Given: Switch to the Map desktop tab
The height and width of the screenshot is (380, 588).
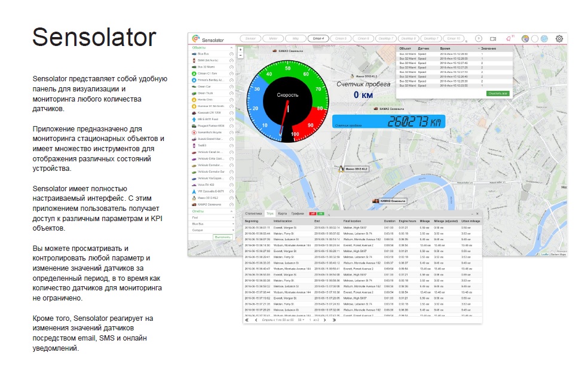Looking at the screenshot, I should (x=296, y=39).
